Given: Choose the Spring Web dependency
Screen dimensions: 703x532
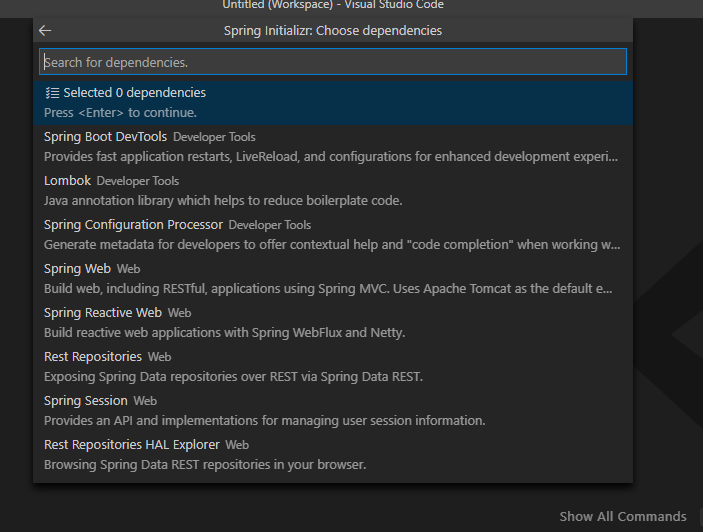Looking at the screenshot, I should 333,278.
